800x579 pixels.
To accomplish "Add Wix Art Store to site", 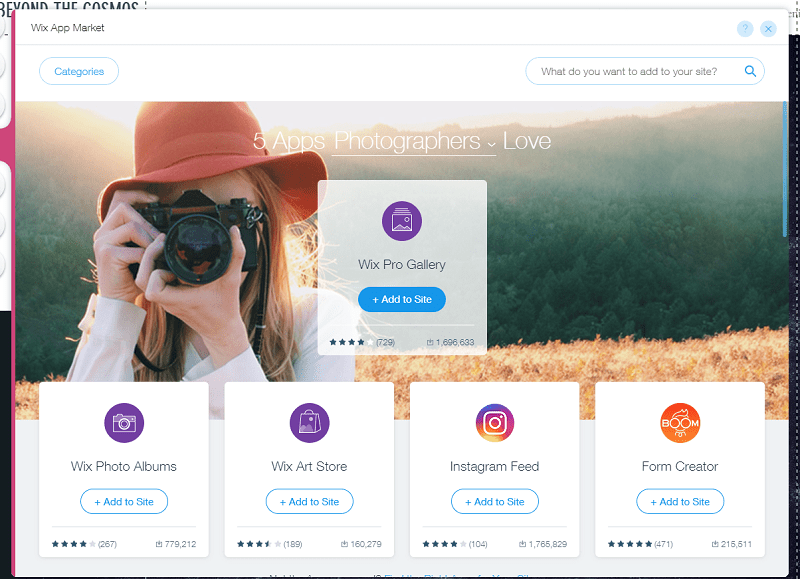I will pos(309,501).
